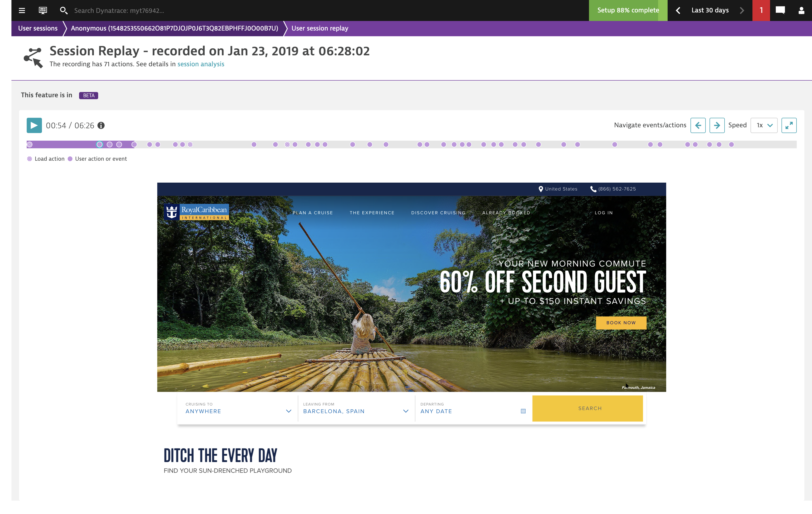The image size is (812, 514).
Task: Navigate to next event arrow
Action: point(717,126)
